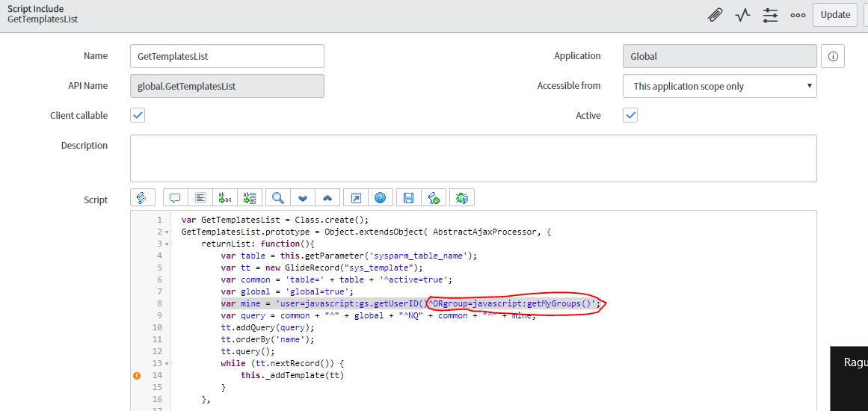Collapse the while loop fold at line 13
The image size is (868, 411).
[x=167, y=364]
